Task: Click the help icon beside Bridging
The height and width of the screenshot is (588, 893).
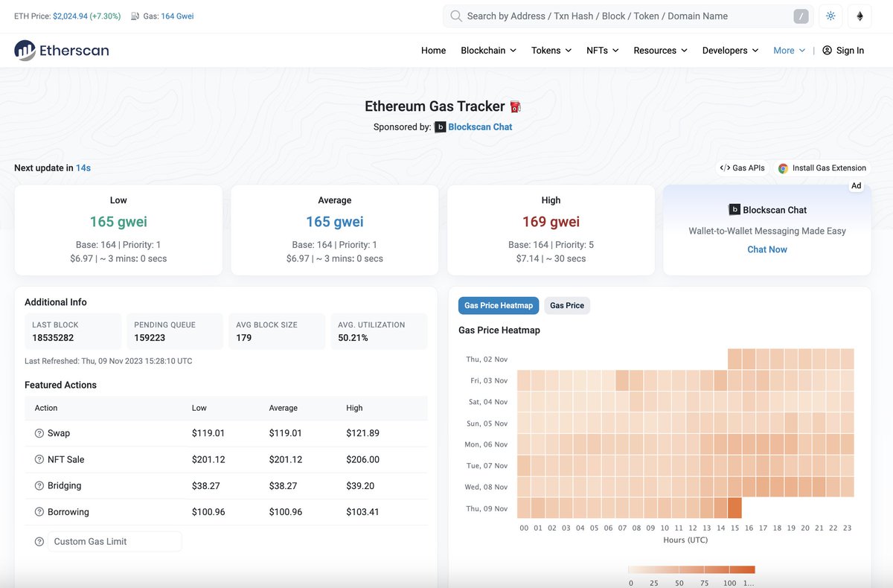Action: click(39, 486)
